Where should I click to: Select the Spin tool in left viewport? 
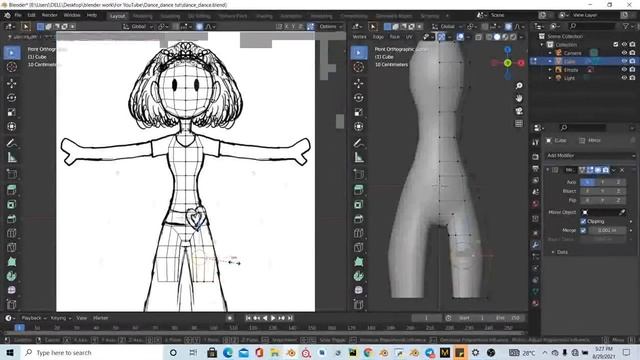click(x=11, y=276)
